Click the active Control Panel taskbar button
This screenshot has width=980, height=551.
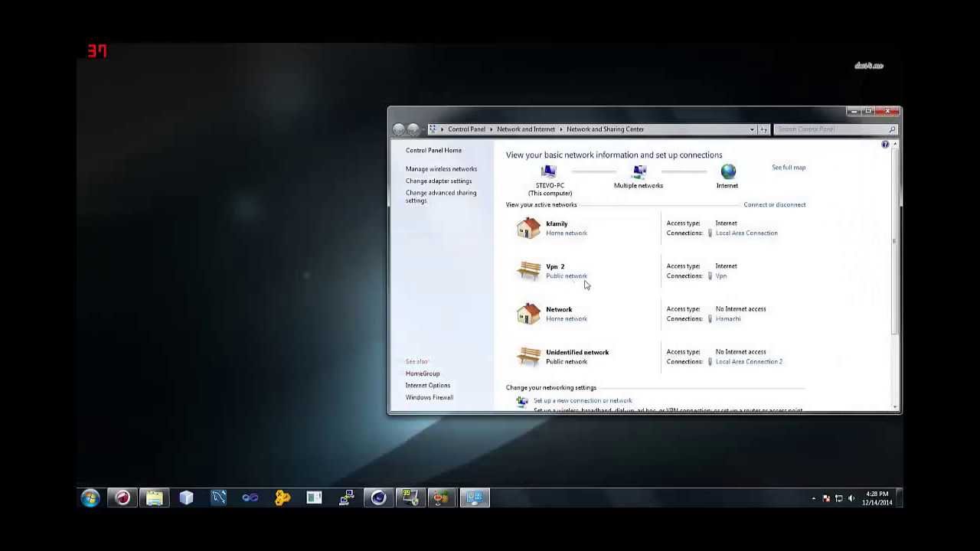point(475,498)
